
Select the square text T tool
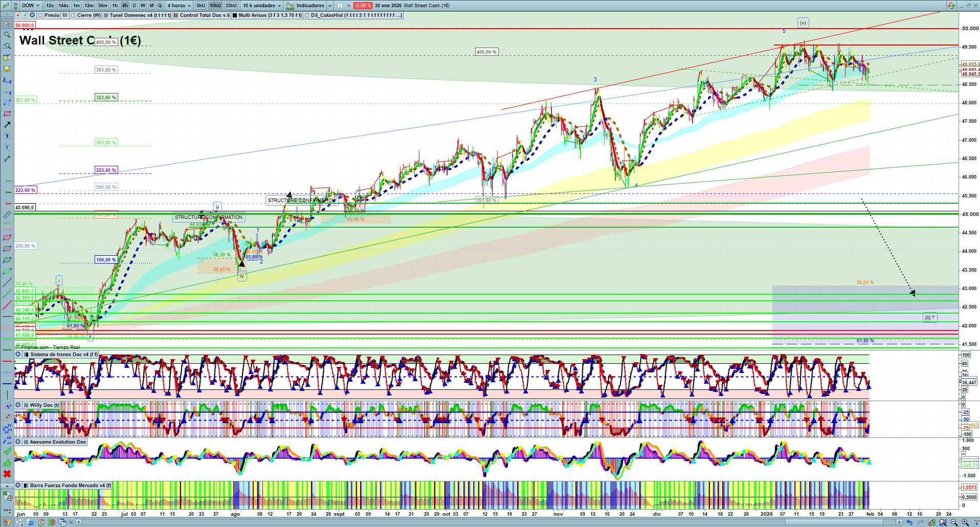pos(7,136)
